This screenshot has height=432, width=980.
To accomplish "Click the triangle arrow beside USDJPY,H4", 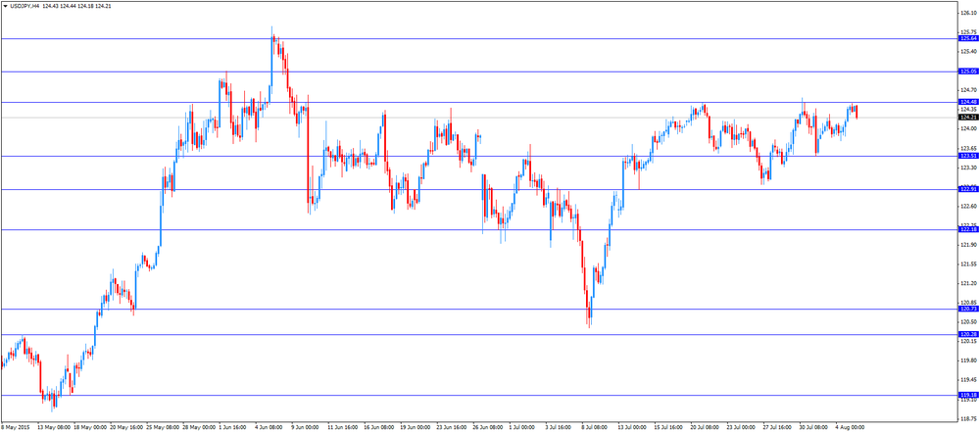I will [x=5, y=5].
